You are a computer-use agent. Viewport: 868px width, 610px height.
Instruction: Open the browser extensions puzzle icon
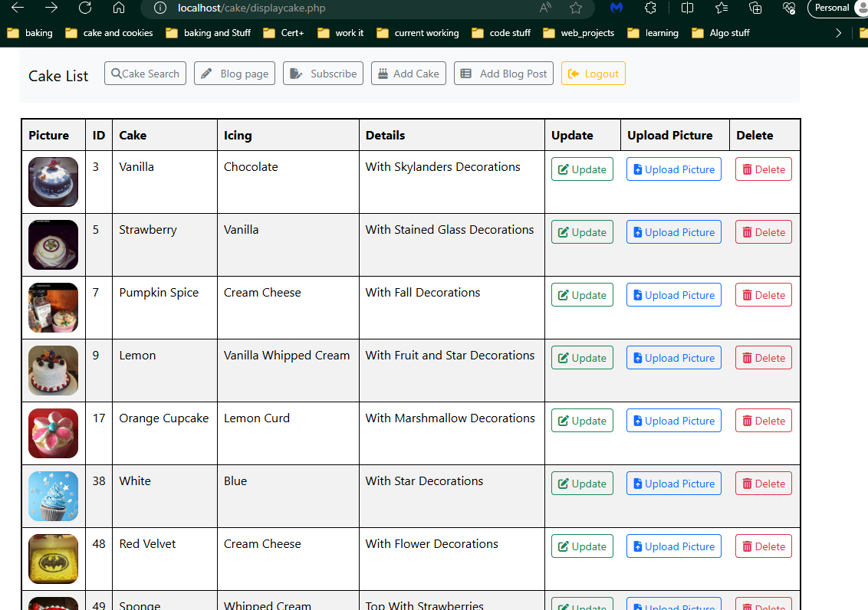coord(650,8)
